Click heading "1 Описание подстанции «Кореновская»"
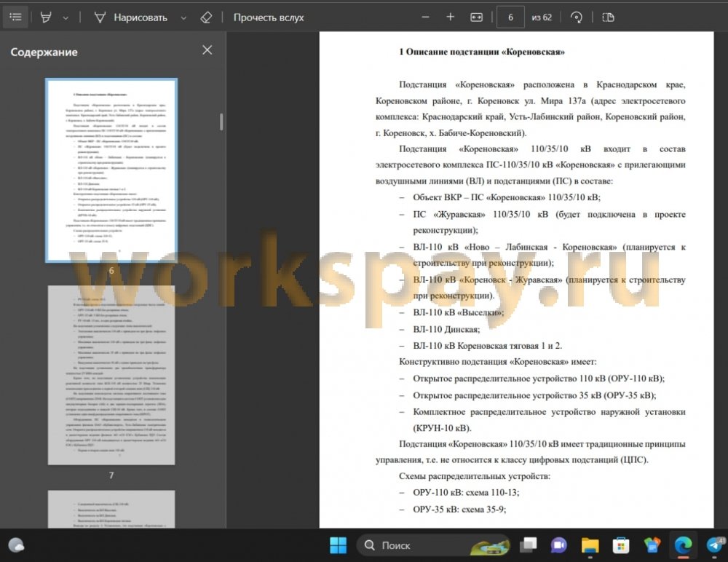 (482, 52)
